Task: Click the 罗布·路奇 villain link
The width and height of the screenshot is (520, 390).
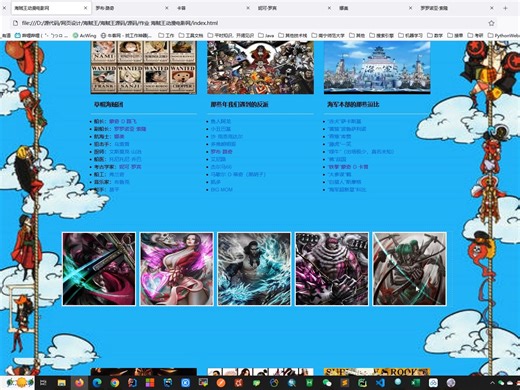Action: pyautogui.click(x=222, y=152)
